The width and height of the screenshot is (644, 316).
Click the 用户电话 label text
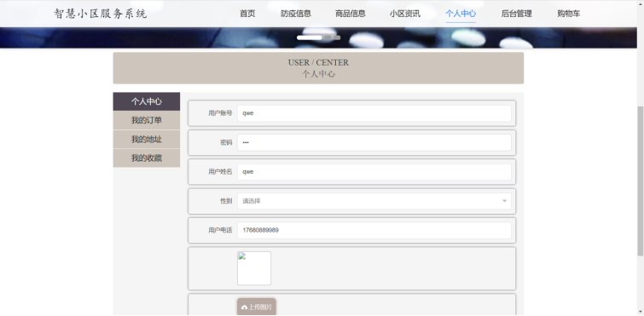220,230
